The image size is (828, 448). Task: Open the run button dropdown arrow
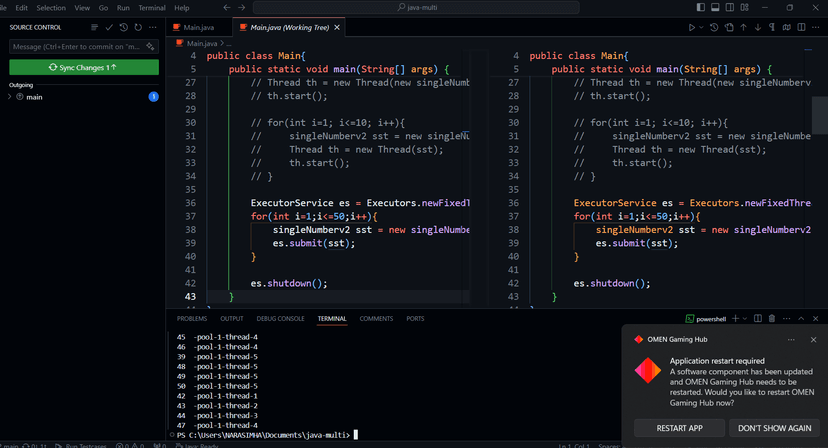click(702, 27)
